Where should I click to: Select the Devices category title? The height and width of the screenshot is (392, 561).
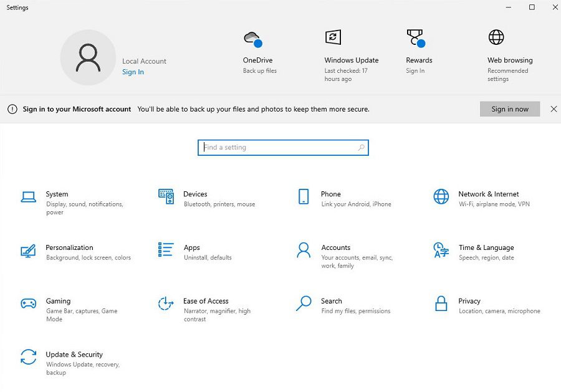click(x=195, y=194)
